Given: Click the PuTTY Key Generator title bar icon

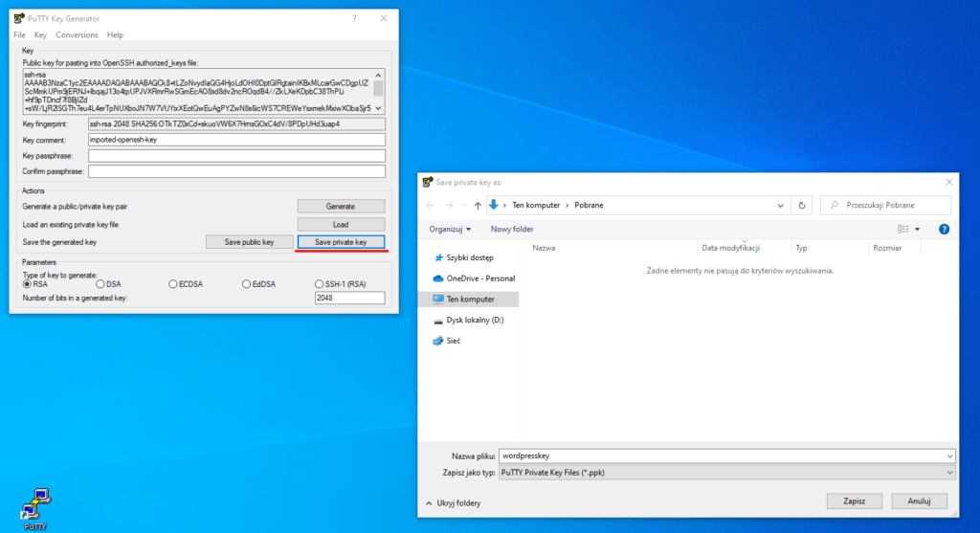Looking at the screenshot, I should pyautogui.click(x=19, y=19).
